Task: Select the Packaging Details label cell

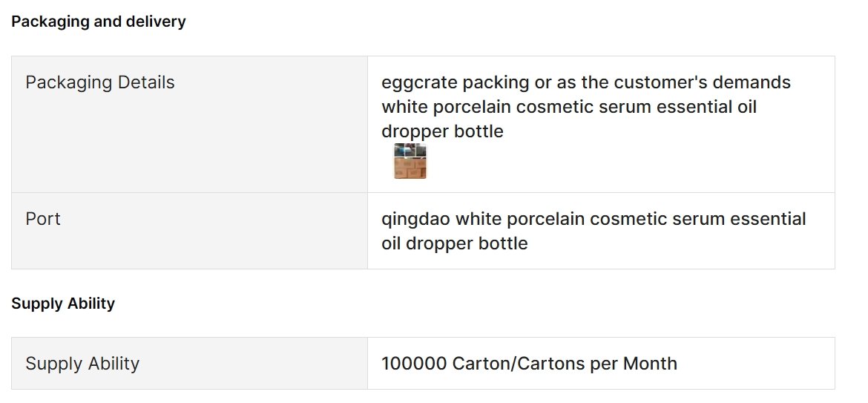Action: tap(189, 124)
